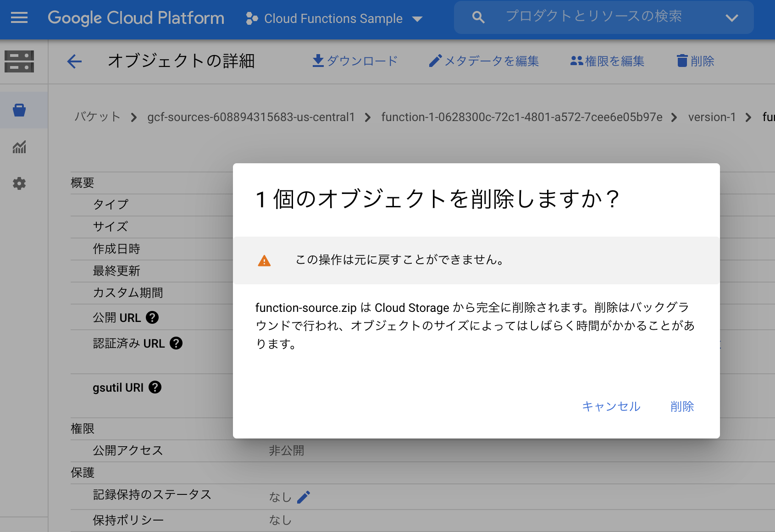Click the search magnifier in the search bar

coord(478,17)
